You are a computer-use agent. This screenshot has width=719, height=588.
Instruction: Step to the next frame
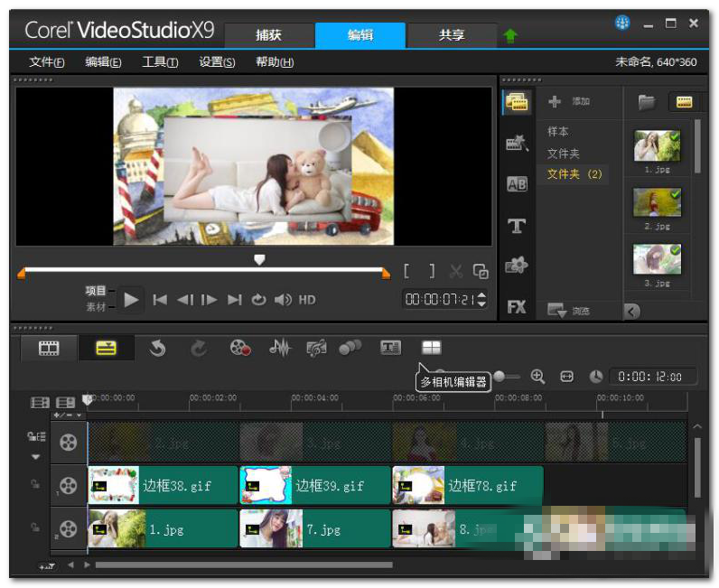[x=209, y=300]
